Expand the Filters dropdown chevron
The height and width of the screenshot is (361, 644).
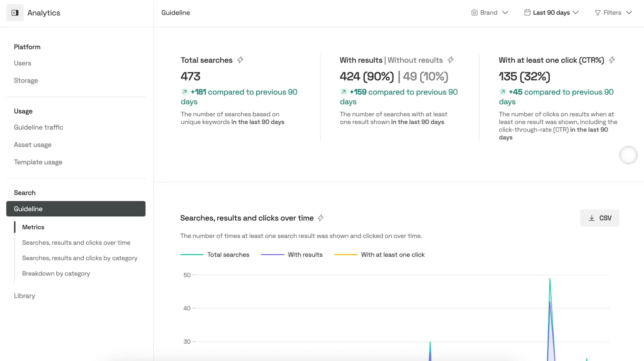(x=629, y=13)
